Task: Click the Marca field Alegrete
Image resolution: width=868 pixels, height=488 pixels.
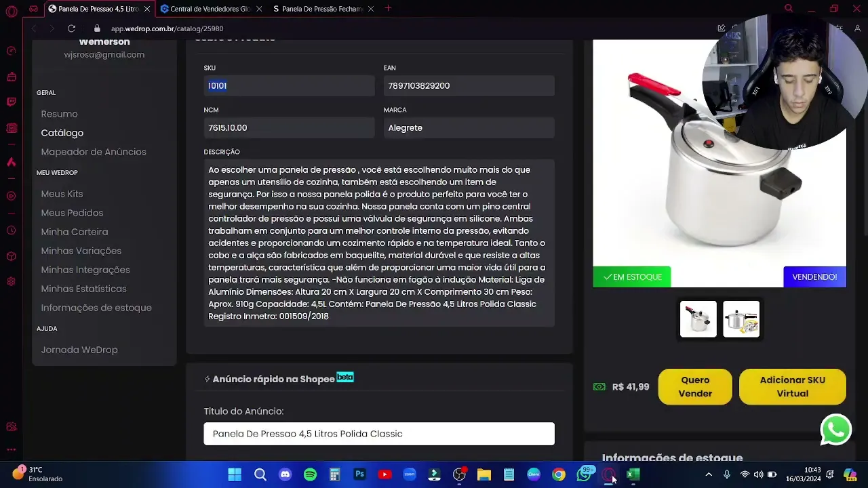Action: click(469, 127)
